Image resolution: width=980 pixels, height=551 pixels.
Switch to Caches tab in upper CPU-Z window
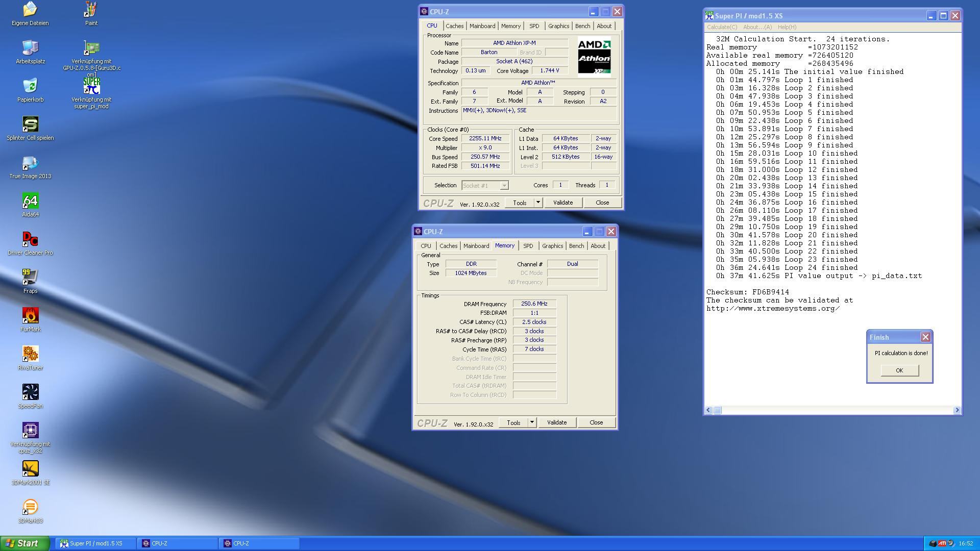click(454, 26)
